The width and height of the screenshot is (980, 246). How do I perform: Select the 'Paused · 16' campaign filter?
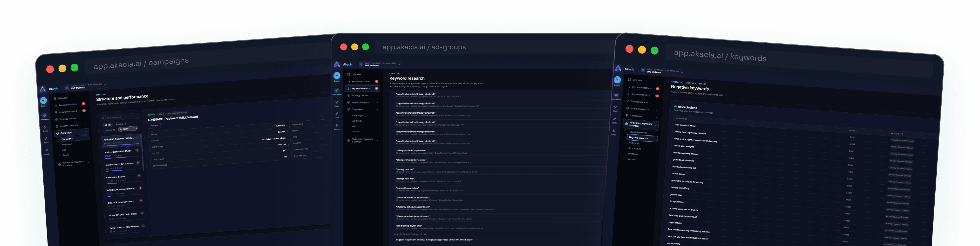coord(110,130)
